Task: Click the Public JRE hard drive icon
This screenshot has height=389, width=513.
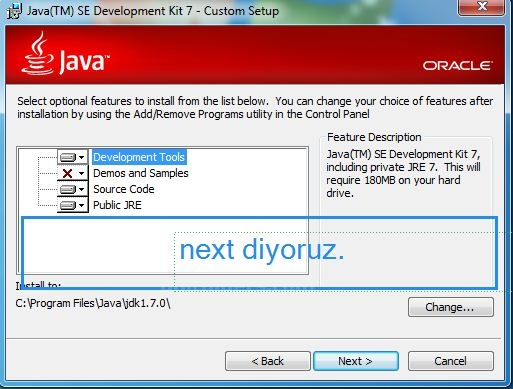Action: [68, 205]
